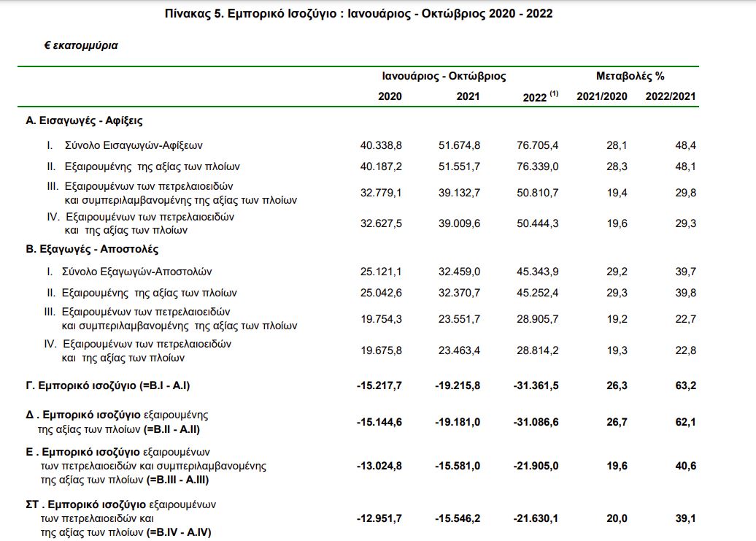756x541 pixels.
Task: Select trade balance value -31.361,5
Action: pyautogui.click(x=536, y=385)
